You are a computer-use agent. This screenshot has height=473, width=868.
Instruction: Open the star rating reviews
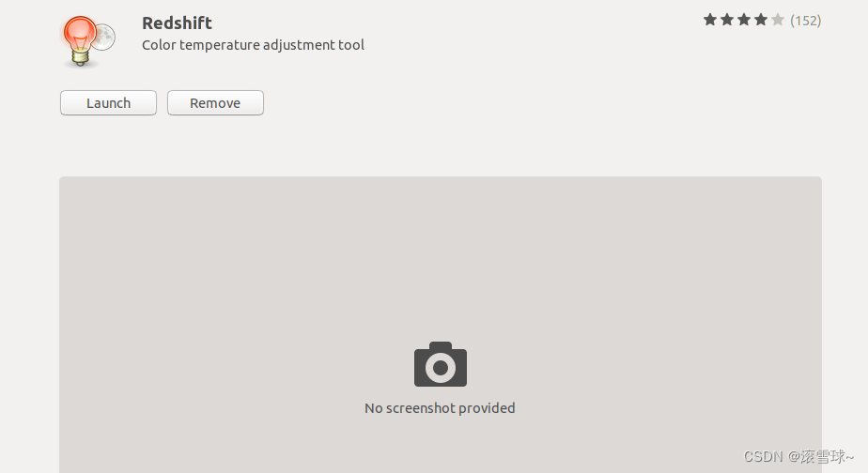pyautogui.click(x=743, y=21)
